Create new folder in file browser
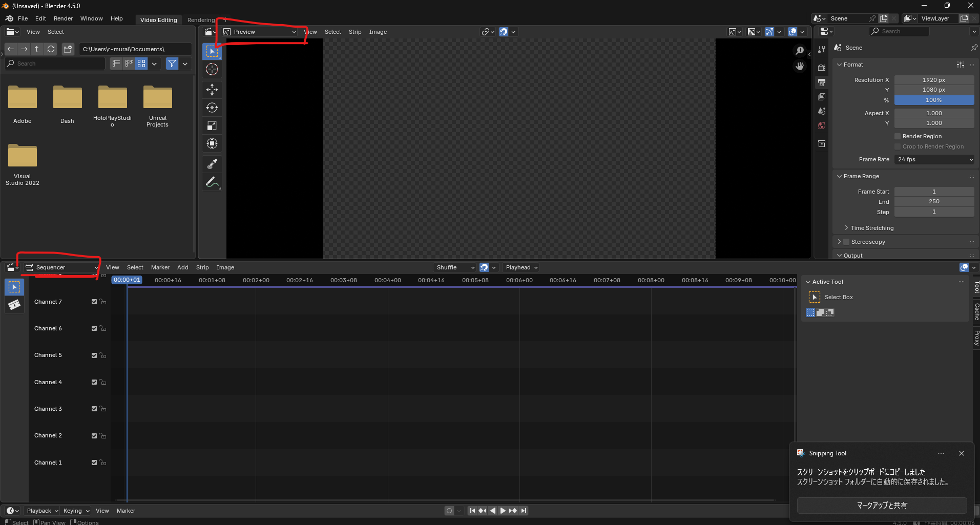This screenshot has height=525, width=980. 68,49
